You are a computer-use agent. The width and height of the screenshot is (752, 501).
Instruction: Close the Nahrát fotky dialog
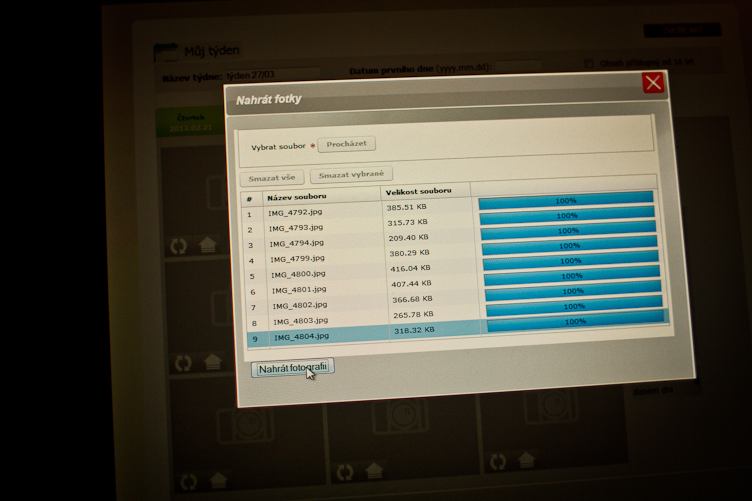point(654,83)
